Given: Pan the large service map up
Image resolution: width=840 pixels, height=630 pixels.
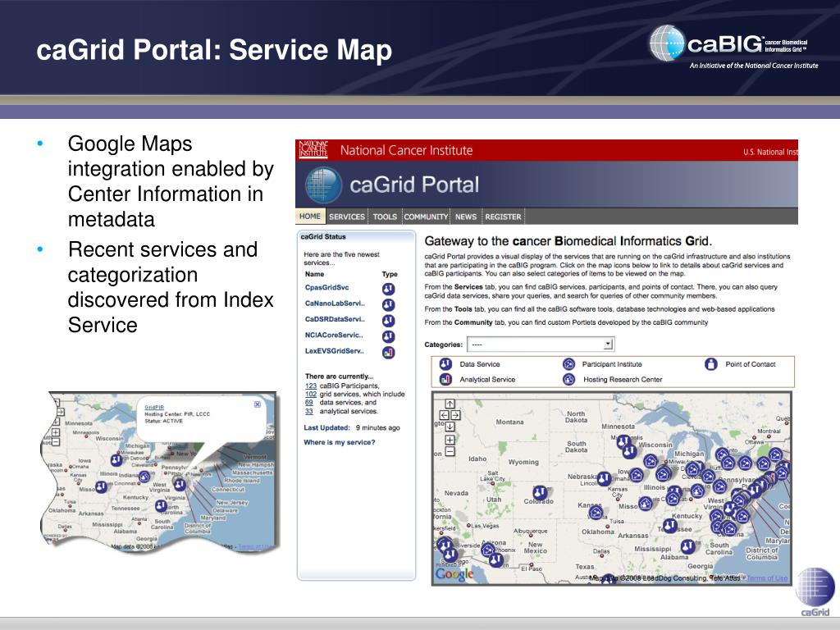Looking at the screenshot, I should click(450, 404).
